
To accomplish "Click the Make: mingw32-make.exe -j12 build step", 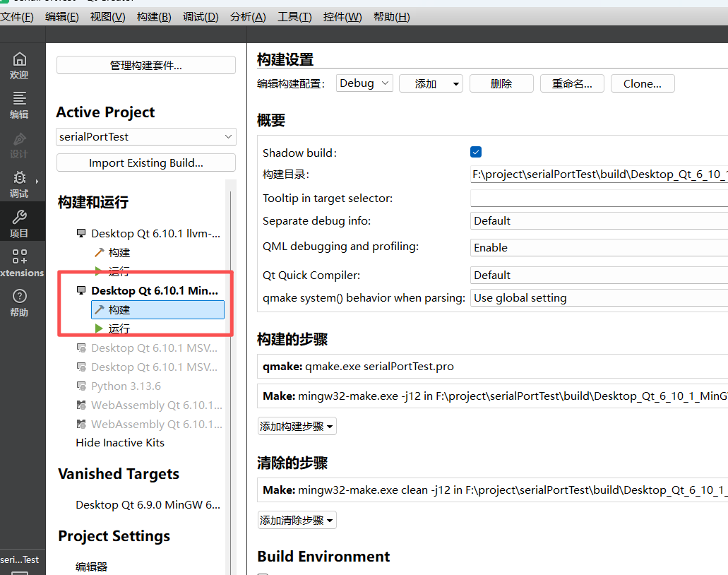I will coord(493,396).
